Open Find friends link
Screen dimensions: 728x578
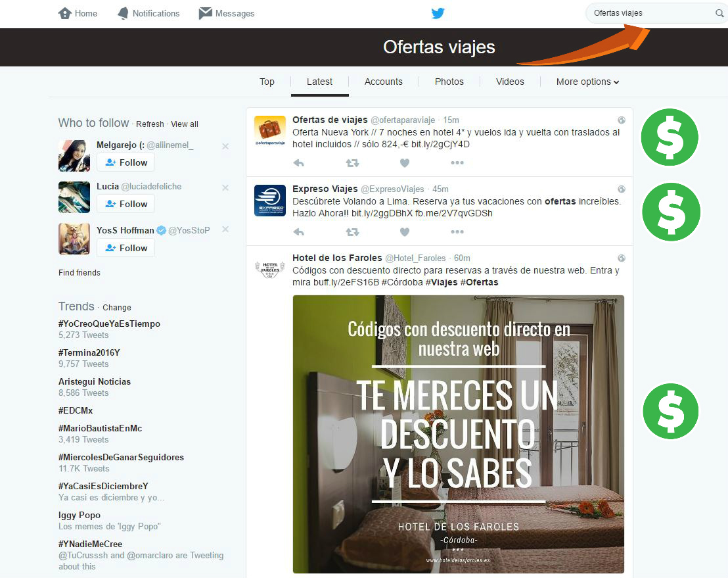pos(80,273)
